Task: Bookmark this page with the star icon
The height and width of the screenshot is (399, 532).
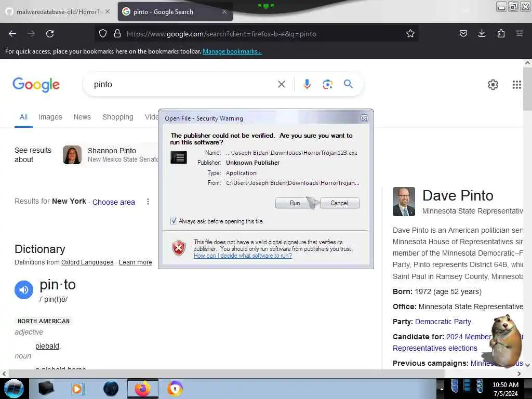Action: (410, 34)
